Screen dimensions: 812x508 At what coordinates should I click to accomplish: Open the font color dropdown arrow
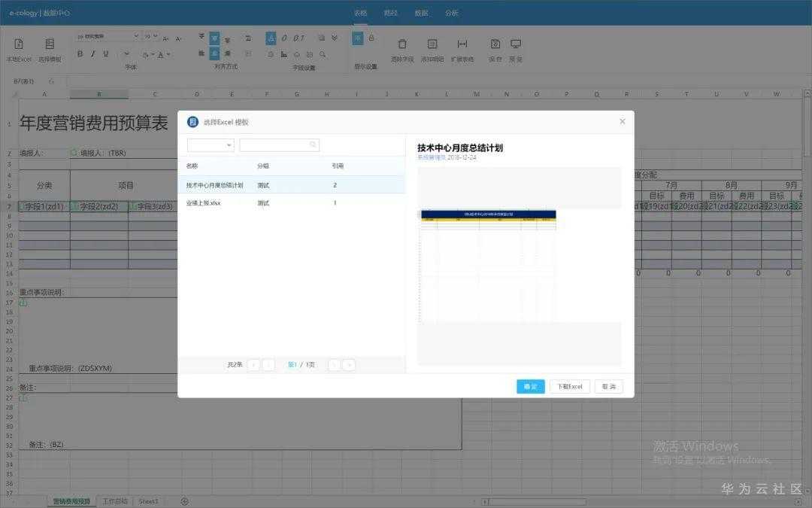tap(168, 54)
